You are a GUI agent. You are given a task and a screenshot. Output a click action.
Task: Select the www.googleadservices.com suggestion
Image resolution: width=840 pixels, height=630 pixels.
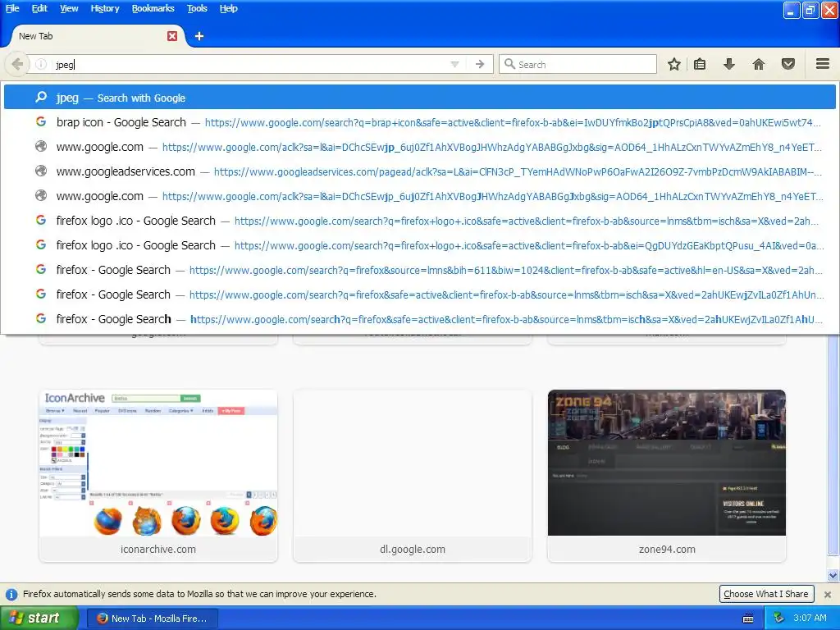coord(419,171)
